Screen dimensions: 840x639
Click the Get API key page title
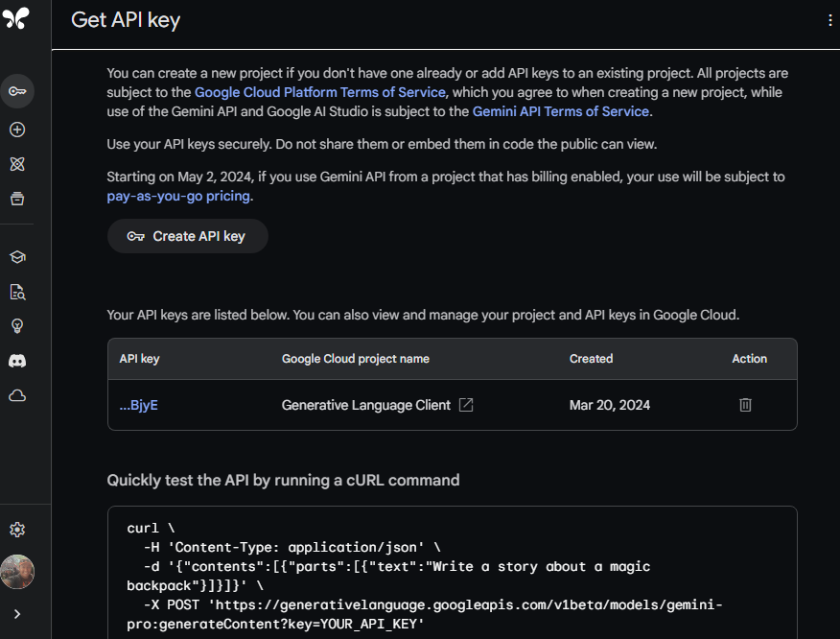126,20
